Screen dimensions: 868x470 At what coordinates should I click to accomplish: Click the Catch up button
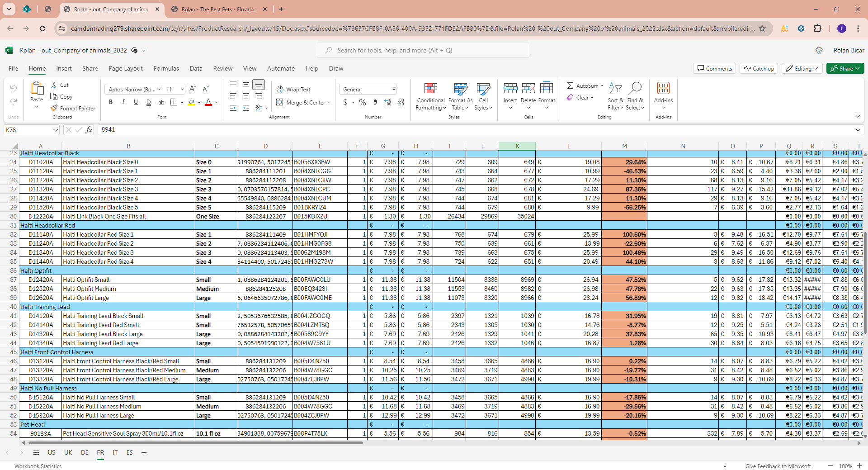pos(759,68)
